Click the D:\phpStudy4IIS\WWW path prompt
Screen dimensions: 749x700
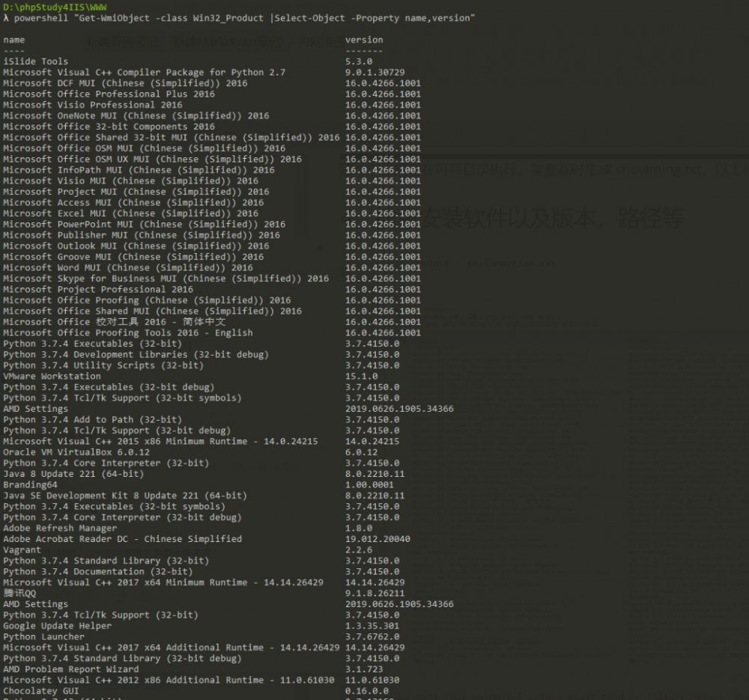55,7
